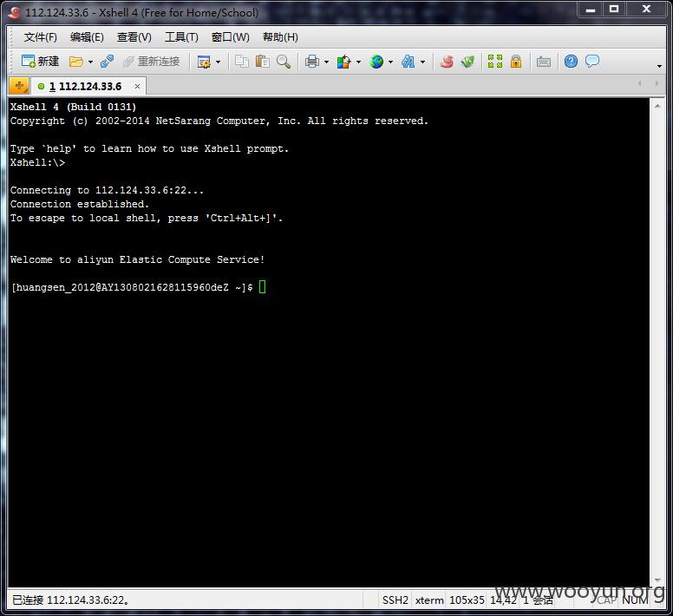
Task: Launch Xftp with red swirl icon
Action: point(447,62)
